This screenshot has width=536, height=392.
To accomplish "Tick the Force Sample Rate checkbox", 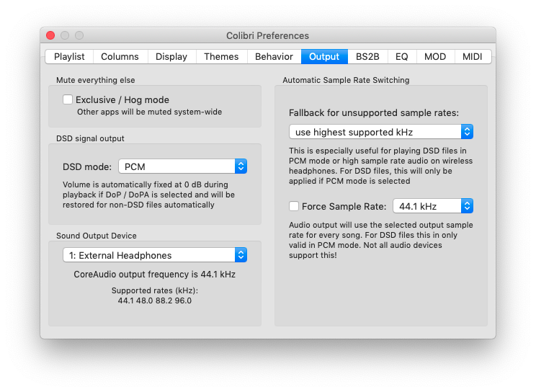I will pyautogui.click(x=294, y=206).
